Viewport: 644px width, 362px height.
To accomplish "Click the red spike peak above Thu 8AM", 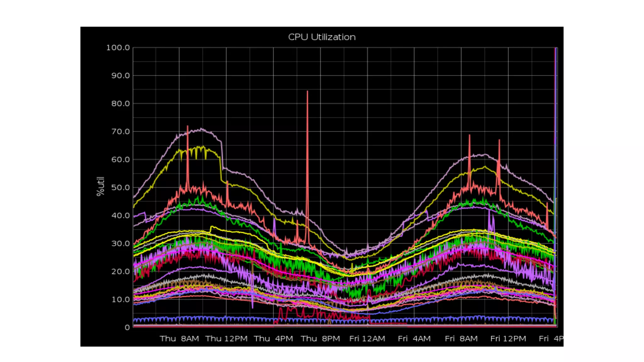I will coord(187,126).
